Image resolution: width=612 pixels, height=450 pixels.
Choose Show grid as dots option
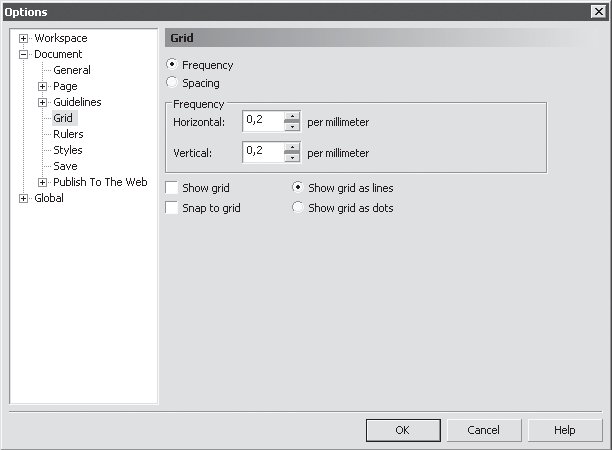pyautogui.click(x=298, y=207)
